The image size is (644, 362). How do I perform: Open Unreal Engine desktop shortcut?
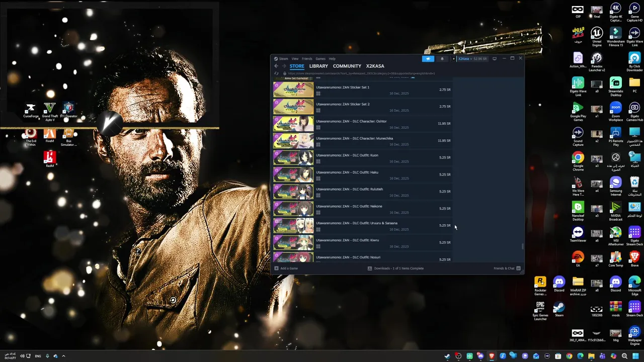[x=597, y=37]
